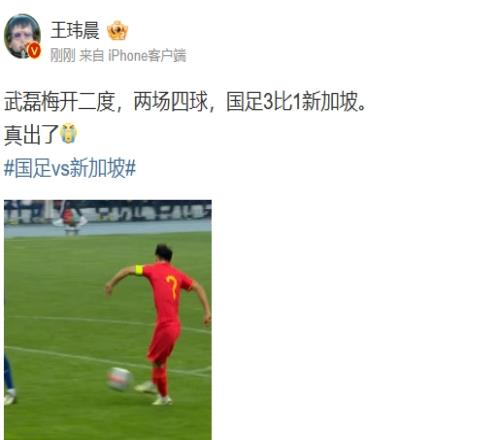This screenshot has width=500, height=440.
Task: Open the attached match photo
Action: pos(108,320)
